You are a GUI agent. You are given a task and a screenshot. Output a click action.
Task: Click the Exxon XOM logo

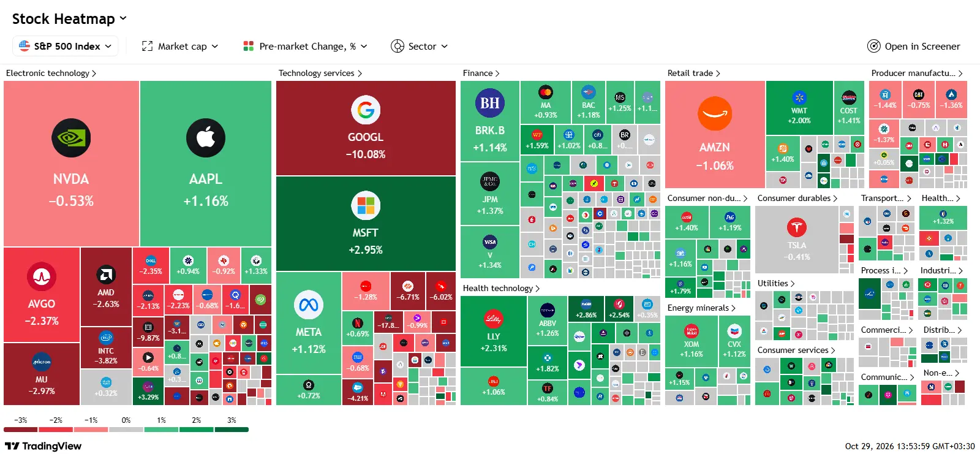click(x=692, y=332)
